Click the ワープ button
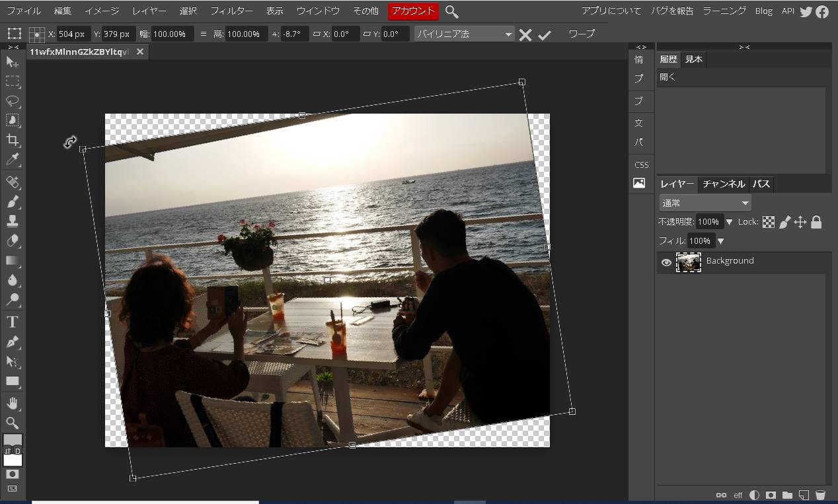This screenshot has height=504, width=838. point(582,34)
